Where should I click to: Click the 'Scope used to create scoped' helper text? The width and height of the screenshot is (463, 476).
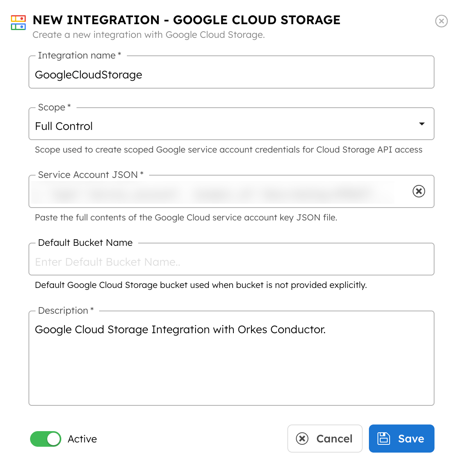click(x=229, y=150)
